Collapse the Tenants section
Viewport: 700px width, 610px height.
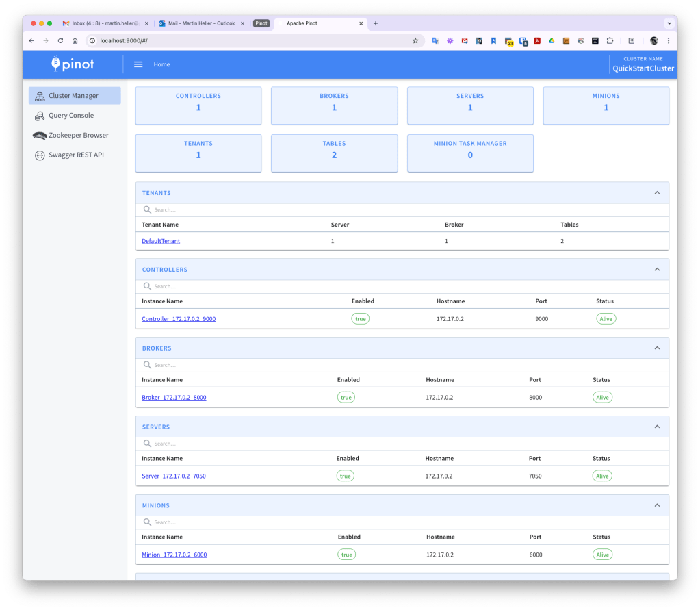click(x=657, y=193)
